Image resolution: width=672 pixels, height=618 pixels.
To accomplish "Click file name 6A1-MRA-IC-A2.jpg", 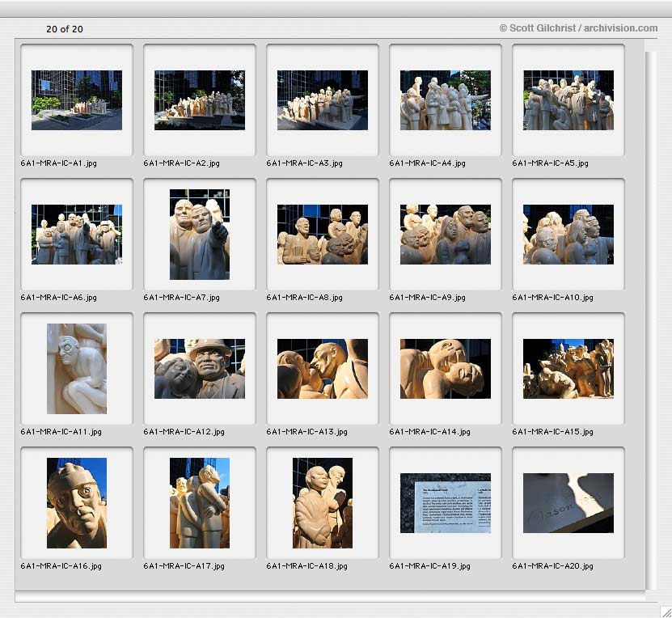I will pos(182,163).
